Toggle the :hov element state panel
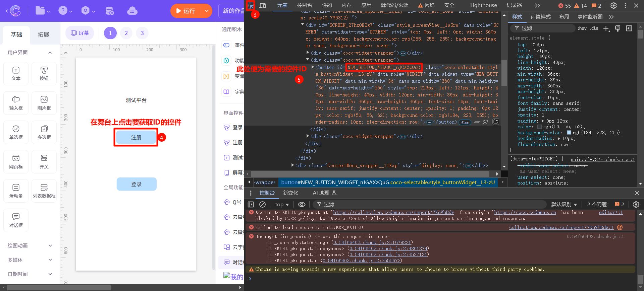The width and height of the screenshot is (644, 291). (582, 28)
